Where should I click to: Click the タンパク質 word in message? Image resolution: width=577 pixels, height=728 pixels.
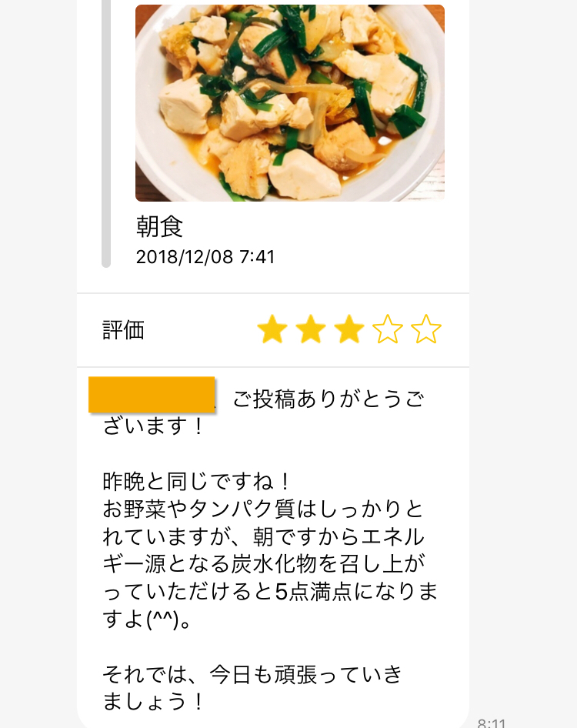[x=212, y=509]
